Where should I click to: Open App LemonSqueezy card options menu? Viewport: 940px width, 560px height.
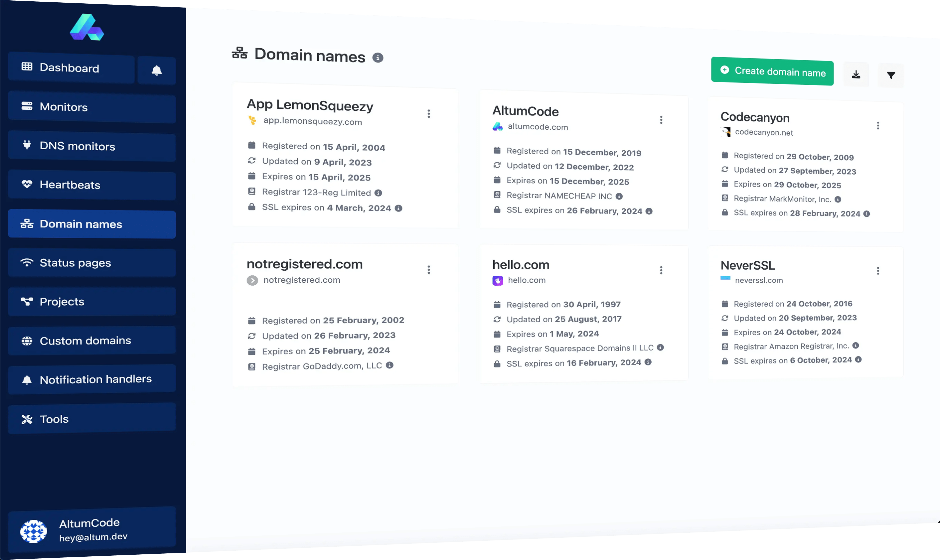tap(429, 114)
